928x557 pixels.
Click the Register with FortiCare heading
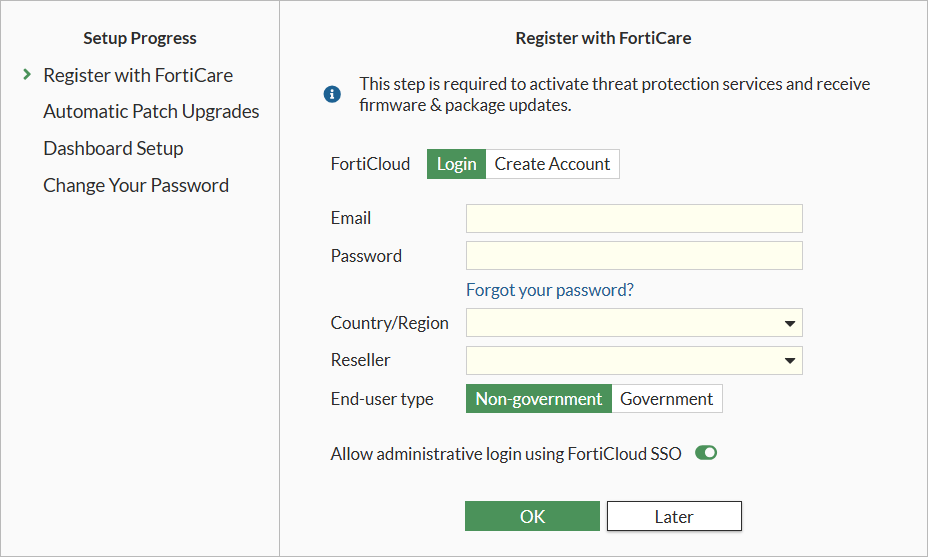tap(603, 38)
